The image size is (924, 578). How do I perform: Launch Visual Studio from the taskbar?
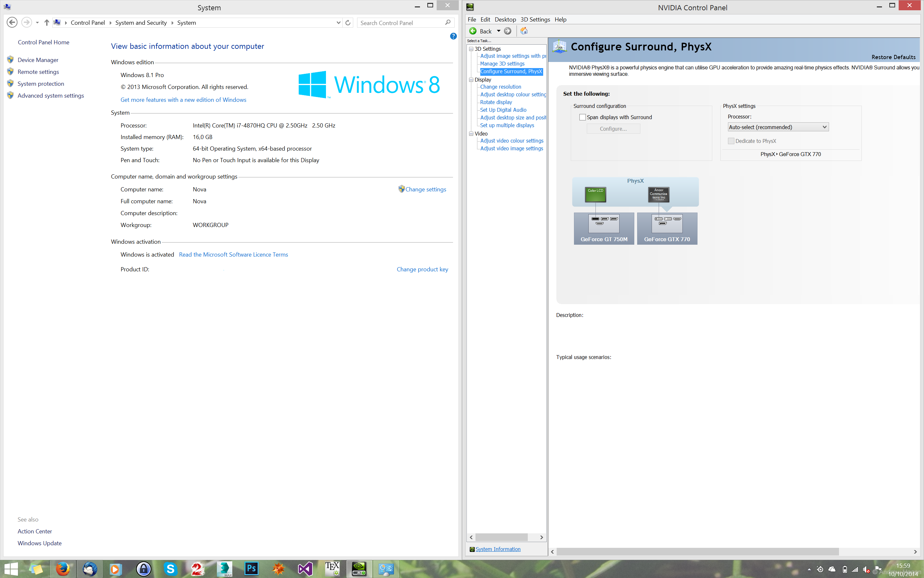(305, 569)
